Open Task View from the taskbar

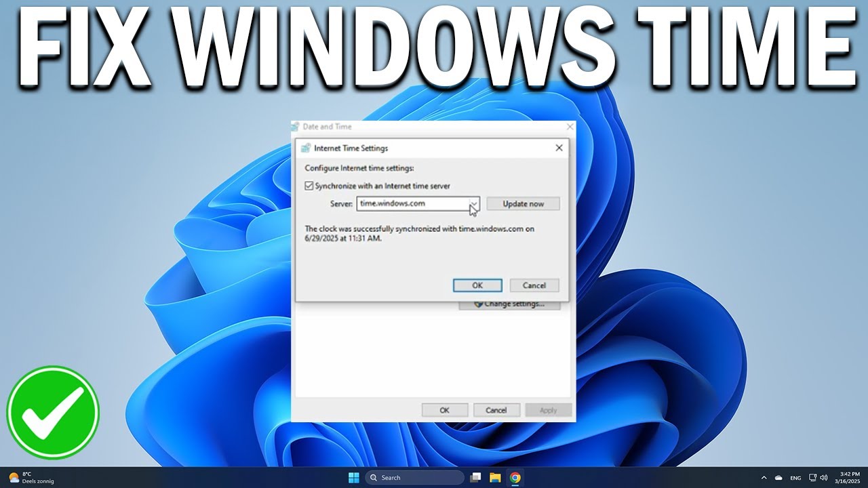click(x=475, y=478)
